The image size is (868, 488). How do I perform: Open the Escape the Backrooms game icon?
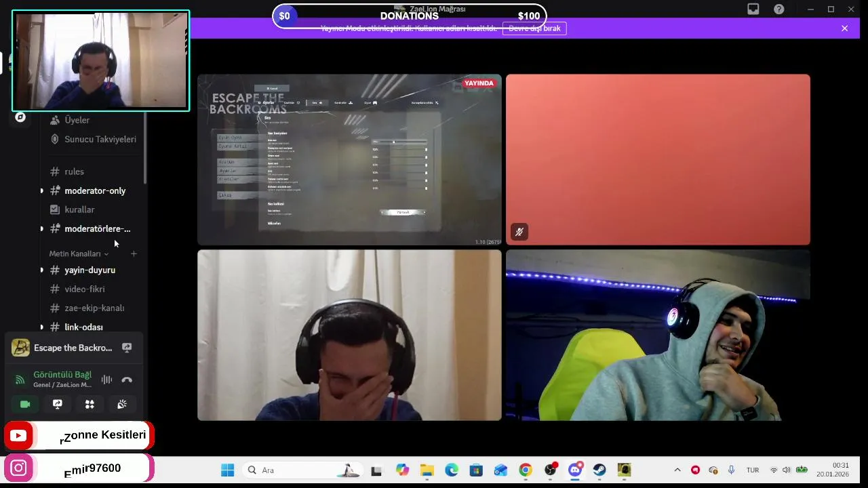tap(20, 348)
